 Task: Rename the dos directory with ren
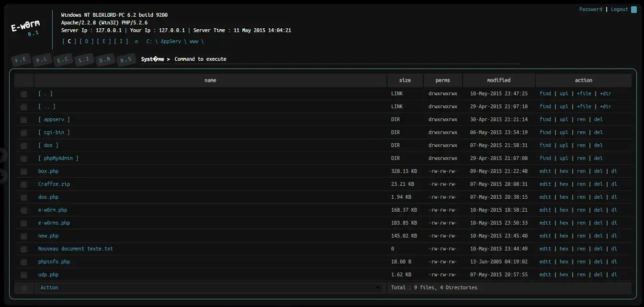[x=581, y=145]
